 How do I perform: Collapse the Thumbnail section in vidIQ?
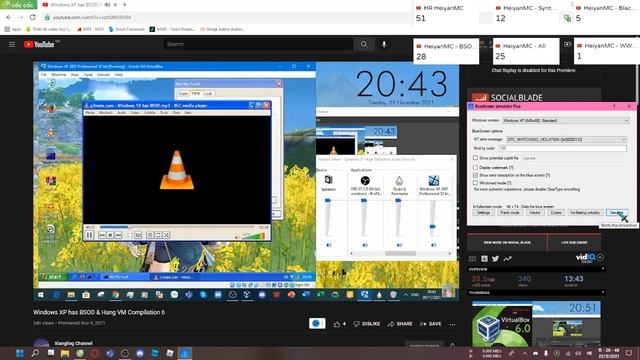click(x=602, y=293)
